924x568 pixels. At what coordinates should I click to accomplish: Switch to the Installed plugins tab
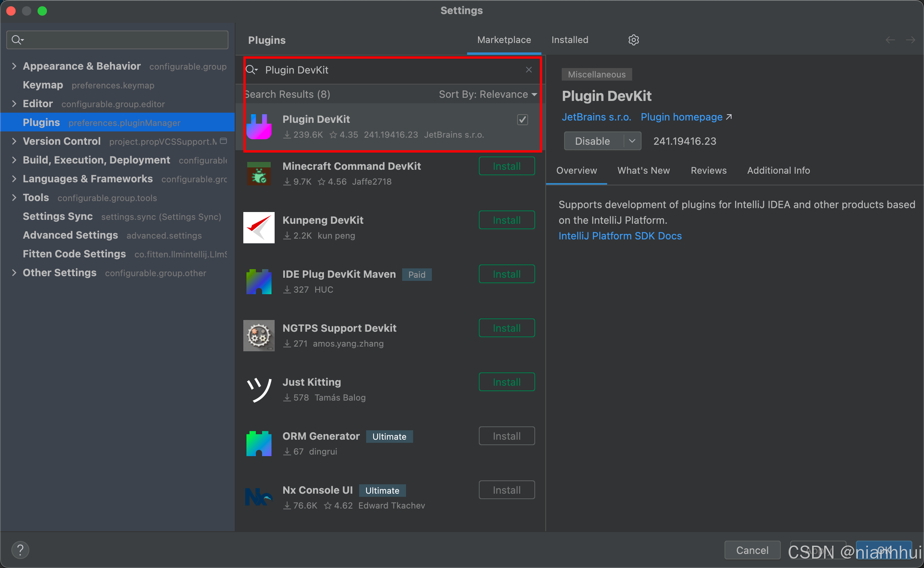(570, 40)
